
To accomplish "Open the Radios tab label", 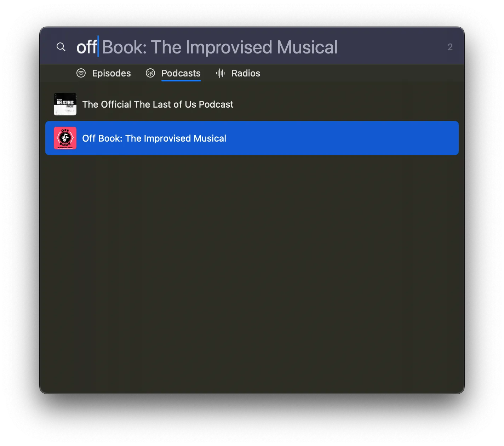I will pos(246,73).
